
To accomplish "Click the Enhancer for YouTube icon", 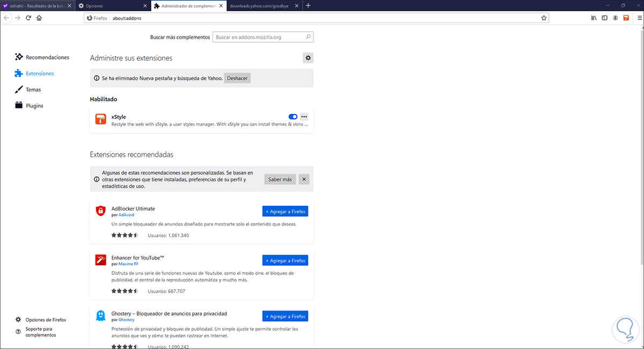I will click(x=100, y=260).
